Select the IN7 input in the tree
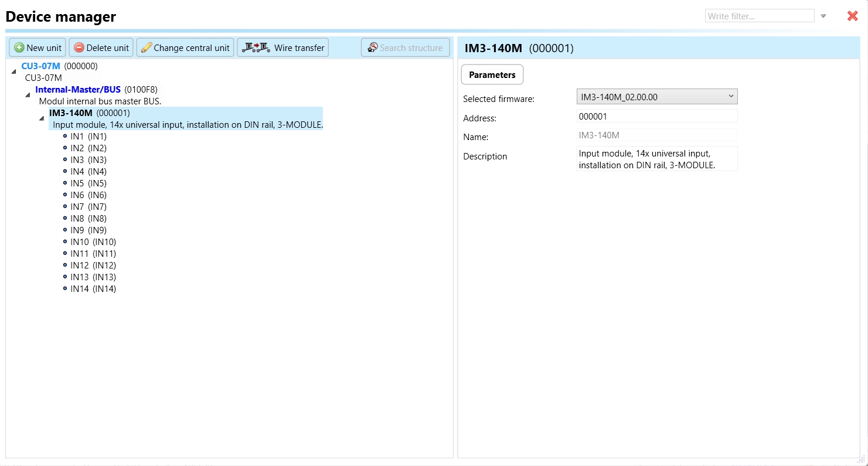The image size is (868, 466). pos(88,207)
